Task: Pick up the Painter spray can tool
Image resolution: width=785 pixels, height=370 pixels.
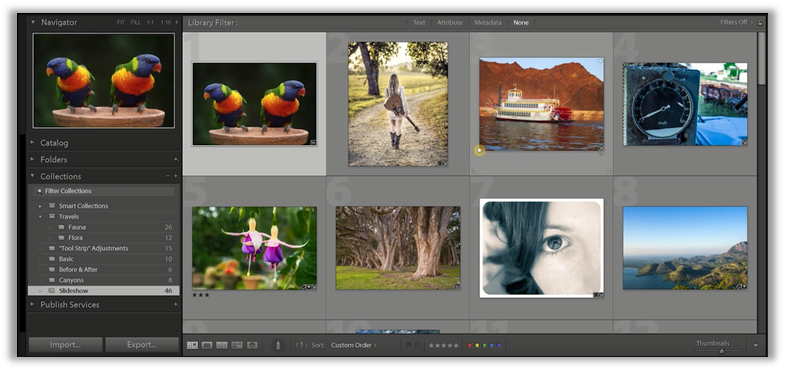Action: [x=278, y=345]
